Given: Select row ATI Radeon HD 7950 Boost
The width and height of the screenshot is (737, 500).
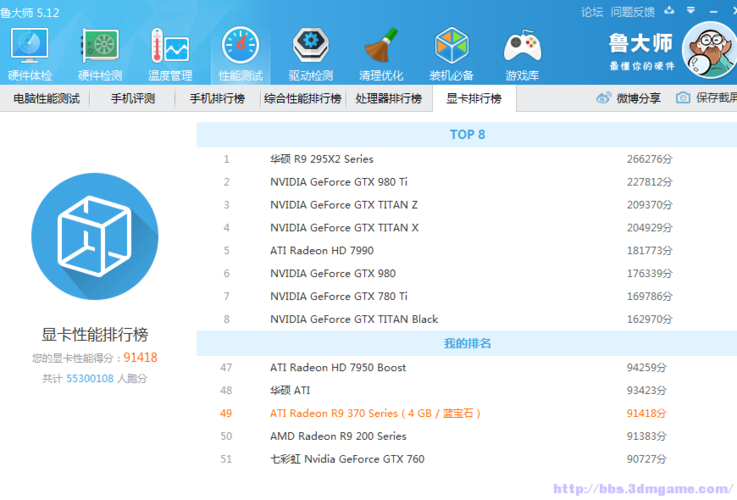Looking at the screenshot, I should [467, 367].
